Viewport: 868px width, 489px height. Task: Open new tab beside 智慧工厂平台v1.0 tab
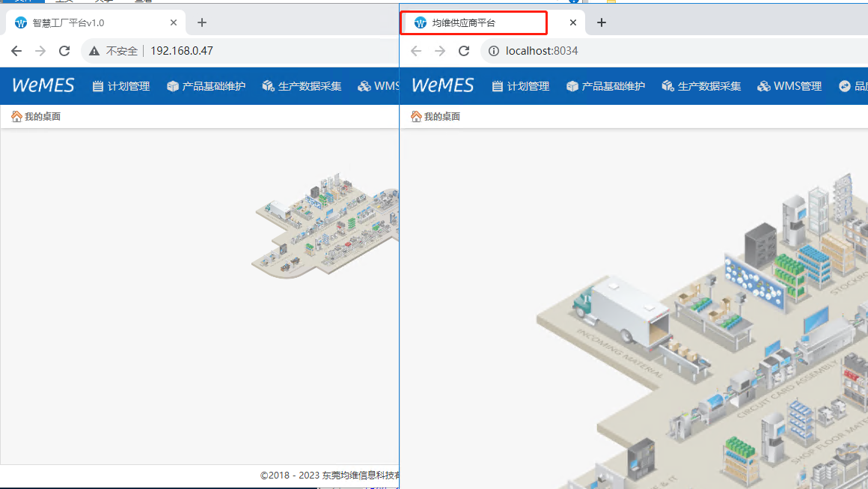202,22
